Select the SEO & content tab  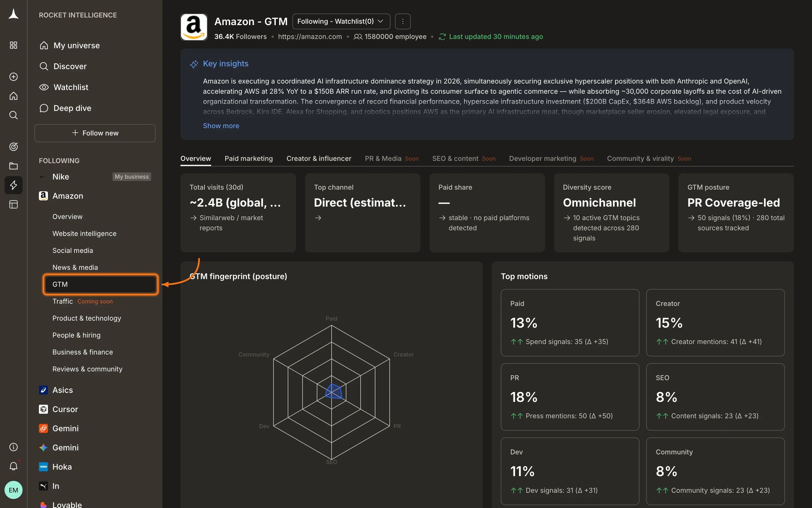pyautogui.click(x=464, y=159)
